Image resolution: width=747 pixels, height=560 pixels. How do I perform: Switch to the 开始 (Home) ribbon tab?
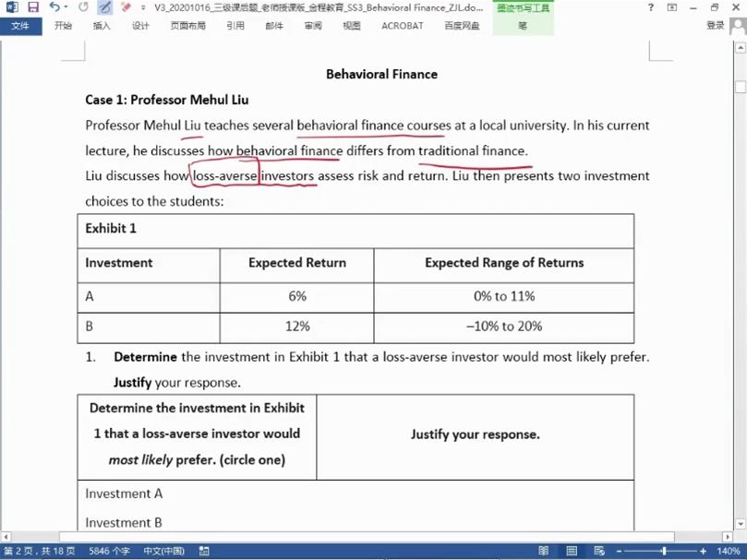[63, 26]
